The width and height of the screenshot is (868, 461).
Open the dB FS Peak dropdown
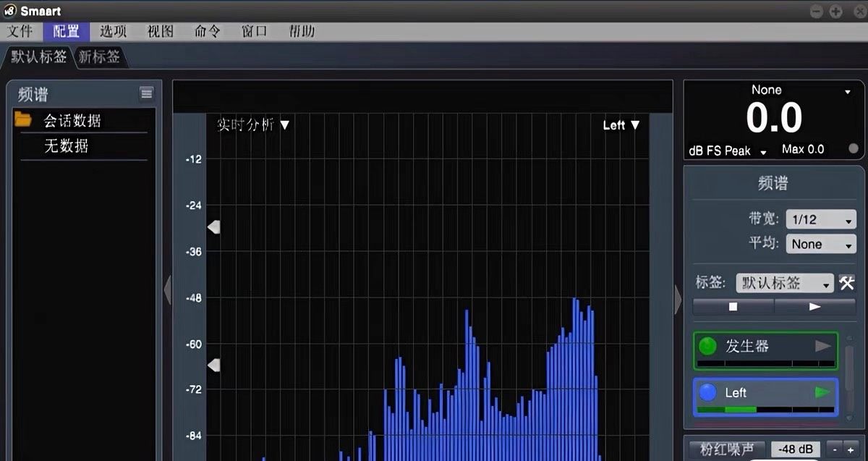(x=728, y=151)
